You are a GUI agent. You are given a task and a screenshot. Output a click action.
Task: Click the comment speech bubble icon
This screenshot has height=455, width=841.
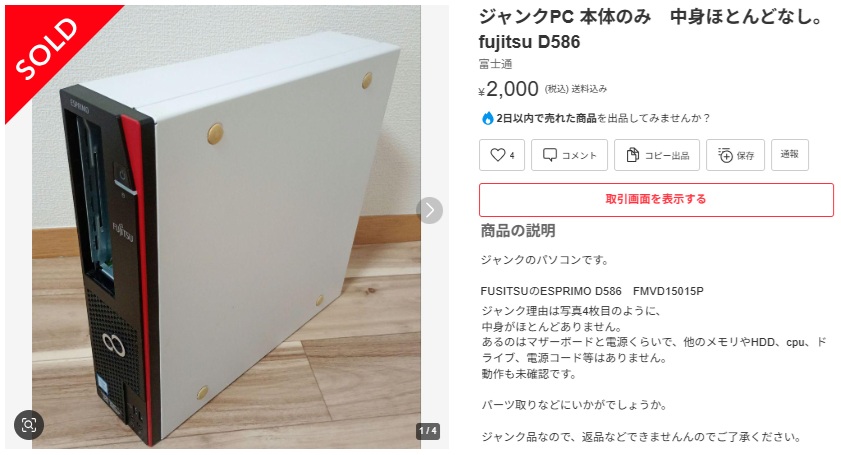pos(550,155)
